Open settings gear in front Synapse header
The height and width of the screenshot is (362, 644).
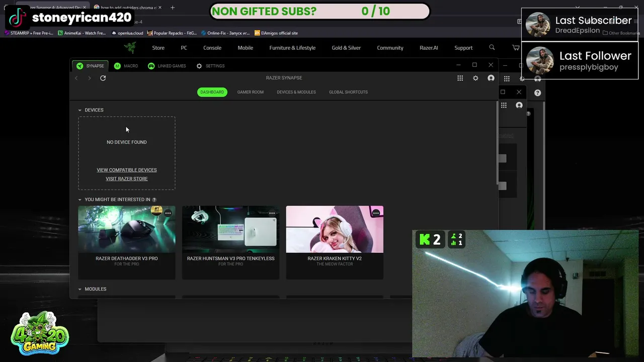(475, 78)
